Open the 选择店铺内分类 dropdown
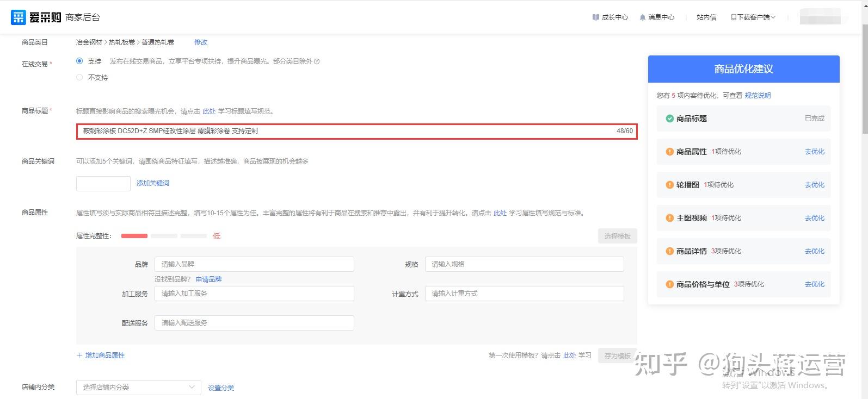This screenshot has height=399, width=868. click(139, 387)
